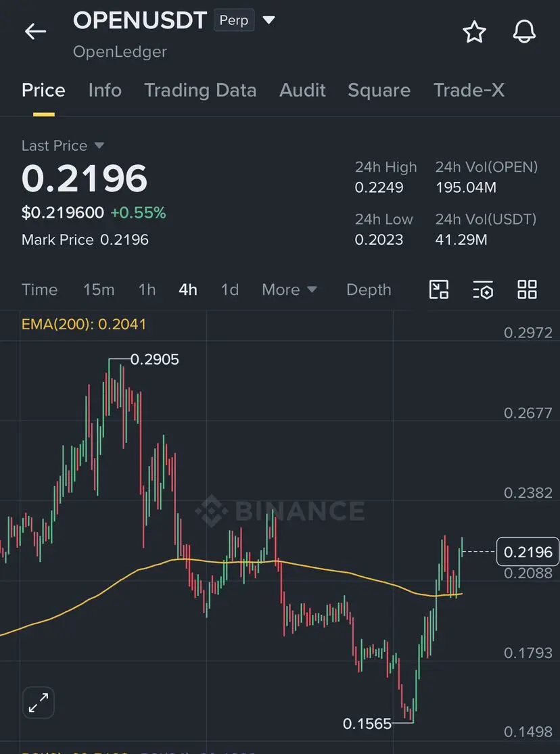Expand the Last Price dropdown
This screenshot has width=560, height=754.
(99, 145)
